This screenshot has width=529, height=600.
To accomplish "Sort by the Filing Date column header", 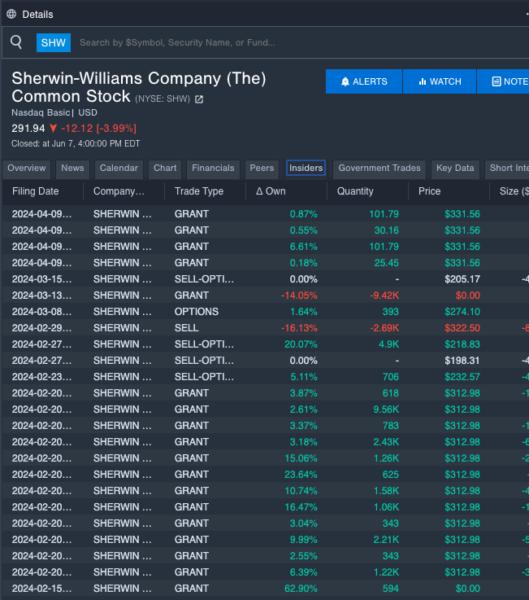I will 36,191.
